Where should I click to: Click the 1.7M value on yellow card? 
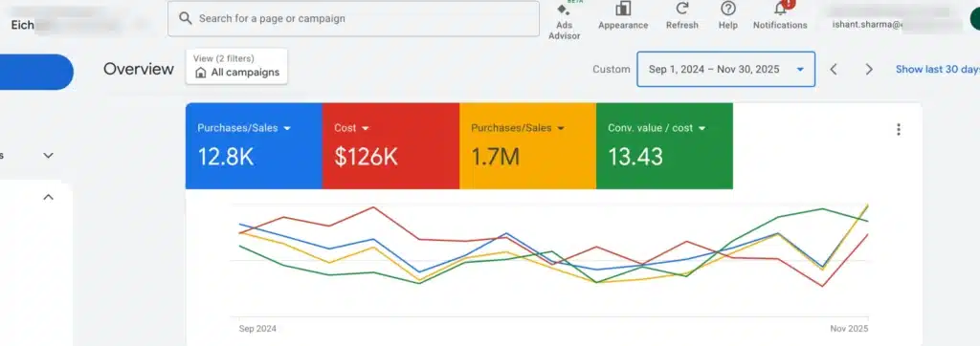coord(496,158)
